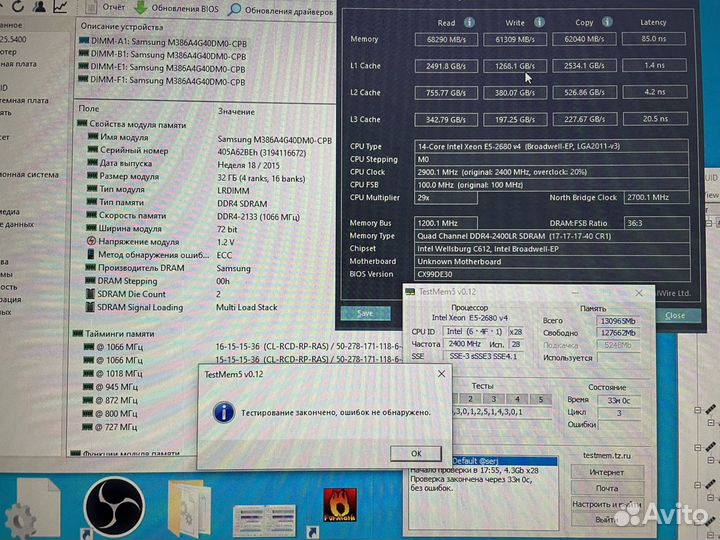The image size is (720, 540).
Task: Open the line graph icon in AIDA64 toolbar
Action: (60, 6)
